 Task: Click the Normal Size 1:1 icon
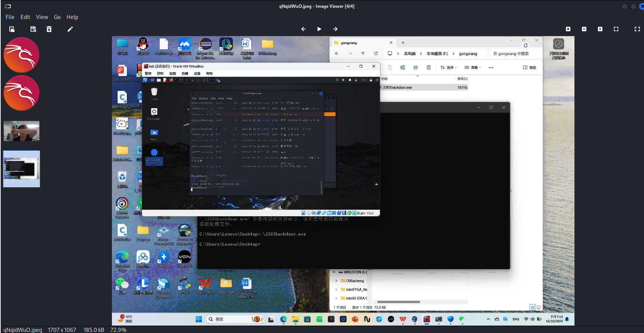click(600, 29)
